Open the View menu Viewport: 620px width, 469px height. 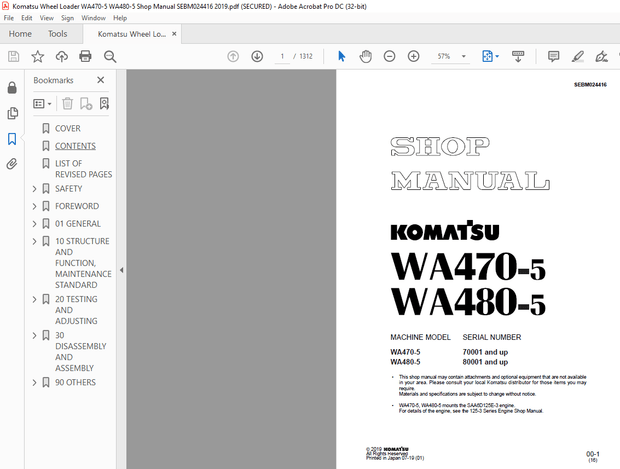pos(47,18)
